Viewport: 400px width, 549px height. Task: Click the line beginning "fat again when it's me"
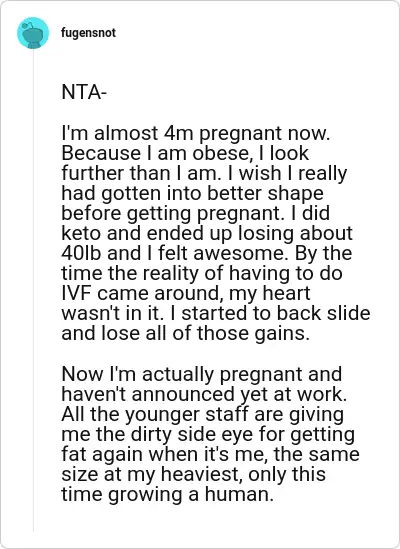click(x=211, y=454)
